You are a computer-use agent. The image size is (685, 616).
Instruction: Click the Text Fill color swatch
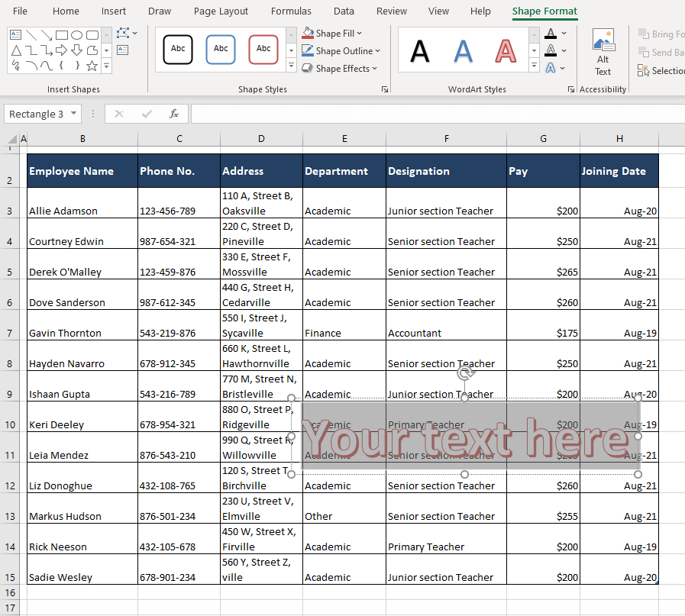pos(551,34)
